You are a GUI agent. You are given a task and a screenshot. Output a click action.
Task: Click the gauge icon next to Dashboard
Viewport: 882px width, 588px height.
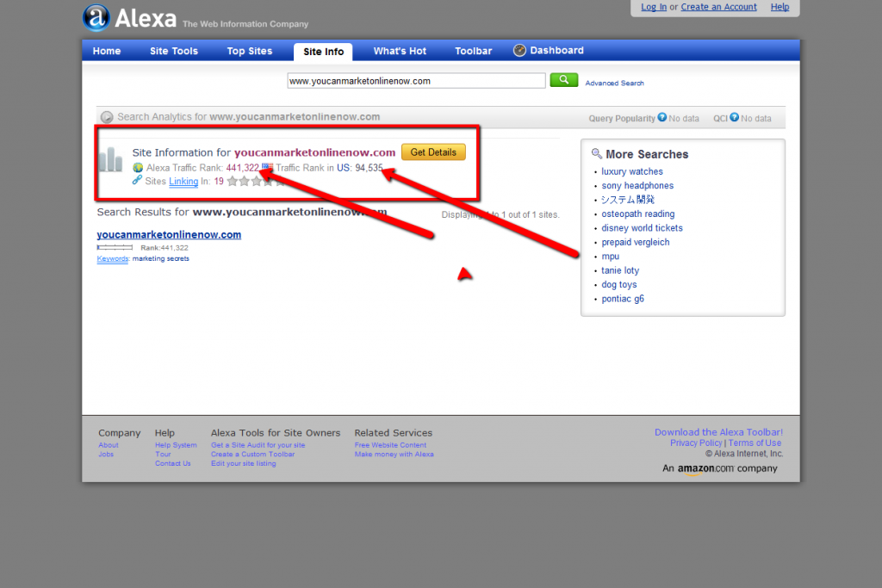point(519,50)
